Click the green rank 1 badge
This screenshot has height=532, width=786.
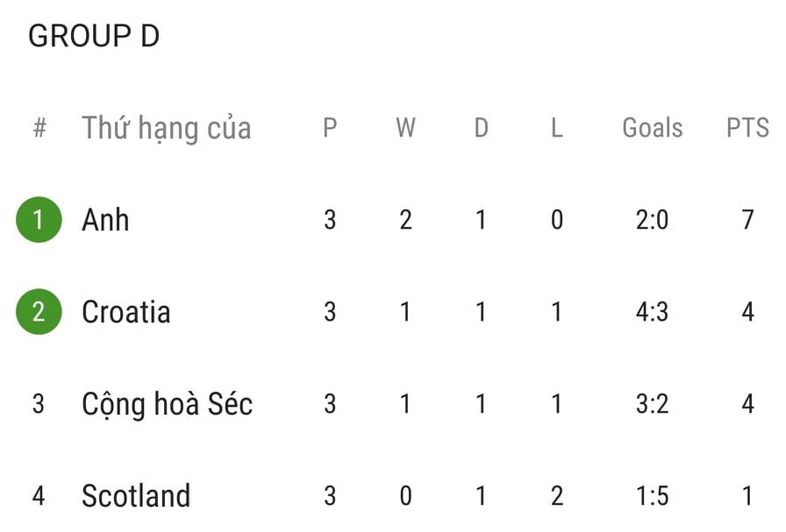tap(39, 219)
